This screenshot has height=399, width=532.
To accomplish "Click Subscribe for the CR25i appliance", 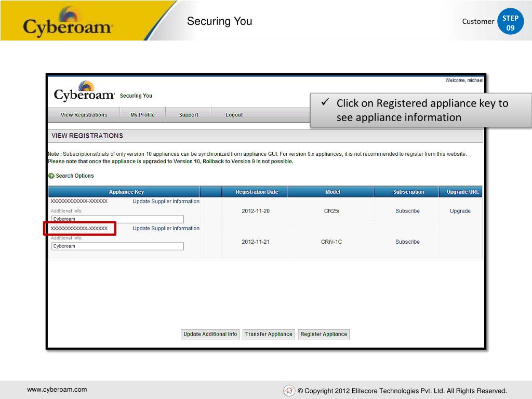I will [x=407, y=211].
